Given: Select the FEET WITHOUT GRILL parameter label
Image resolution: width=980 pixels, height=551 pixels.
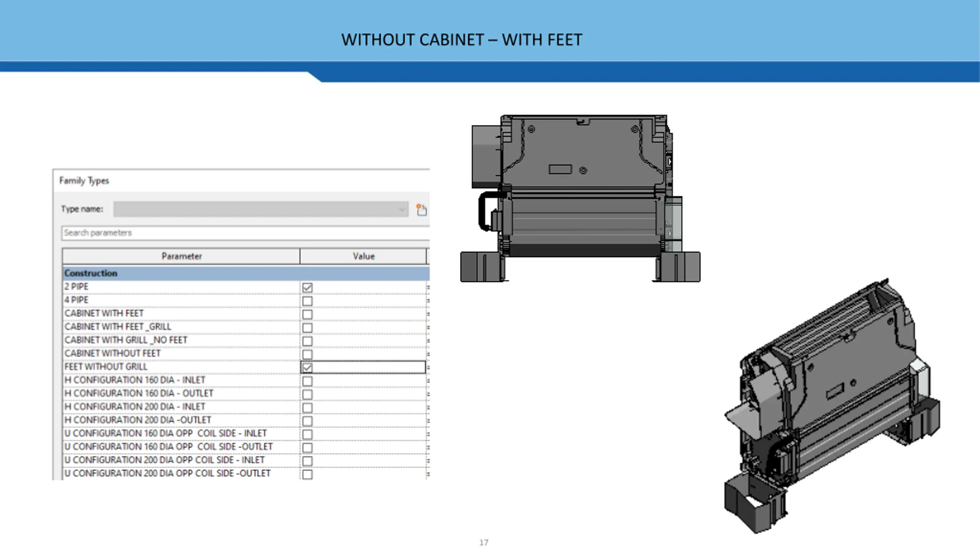Looking at the screenshot, I should [106, 367].
